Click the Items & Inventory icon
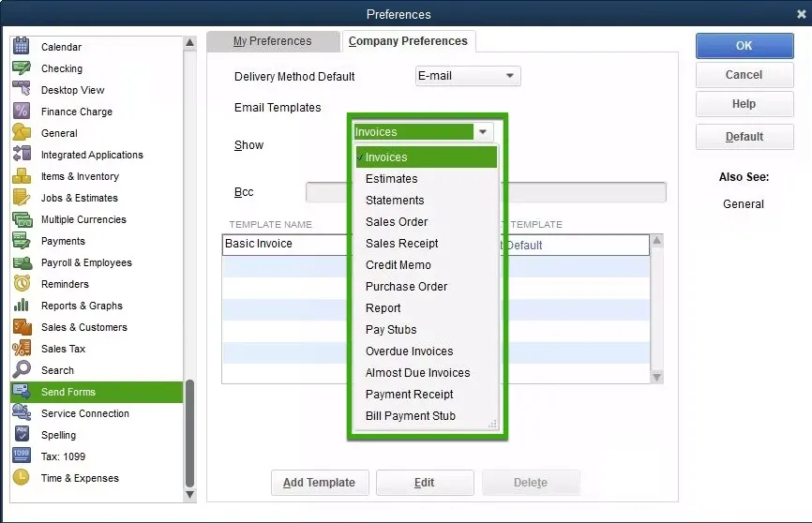Viewport: 812px width, 523px height. click(22, 175)
